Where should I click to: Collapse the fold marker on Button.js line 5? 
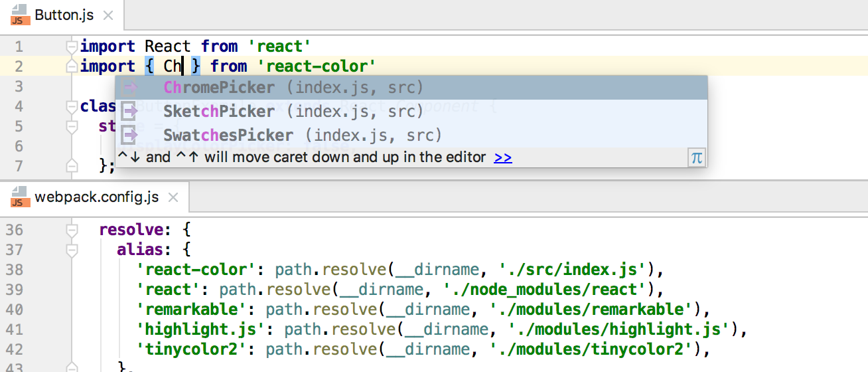coord(72,126)
